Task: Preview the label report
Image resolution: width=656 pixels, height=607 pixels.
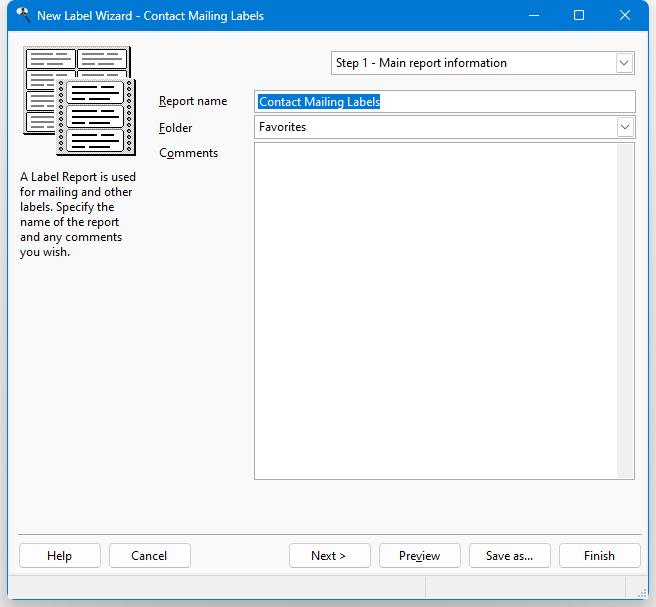Action: (x=419, y=556)
